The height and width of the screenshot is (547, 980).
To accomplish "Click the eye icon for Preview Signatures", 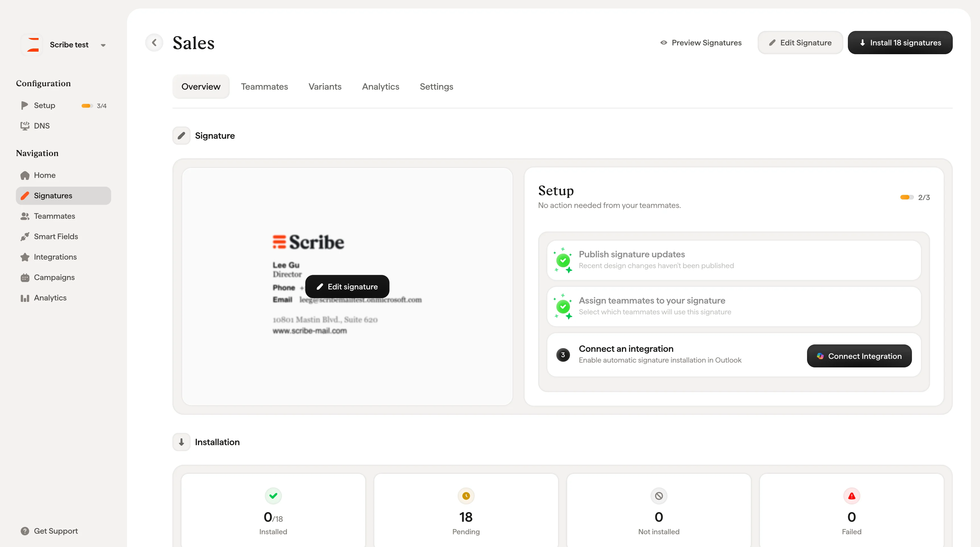I will (664, 43).
